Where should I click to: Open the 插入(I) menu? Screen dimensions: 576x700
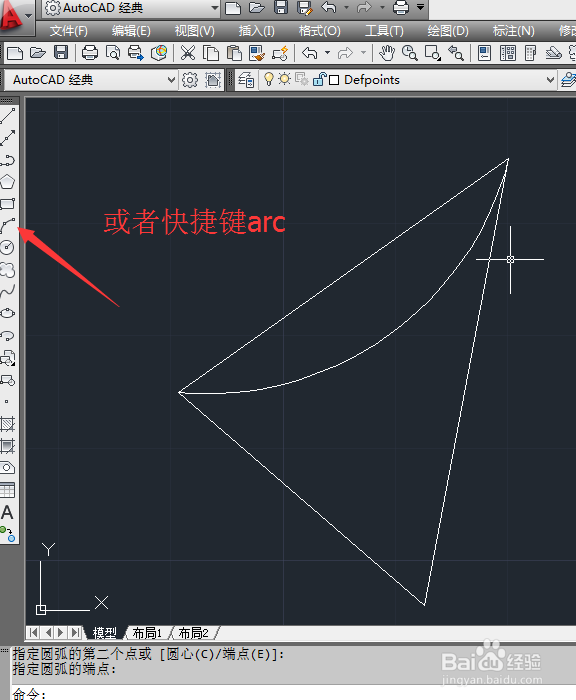(x=256, y=31)
